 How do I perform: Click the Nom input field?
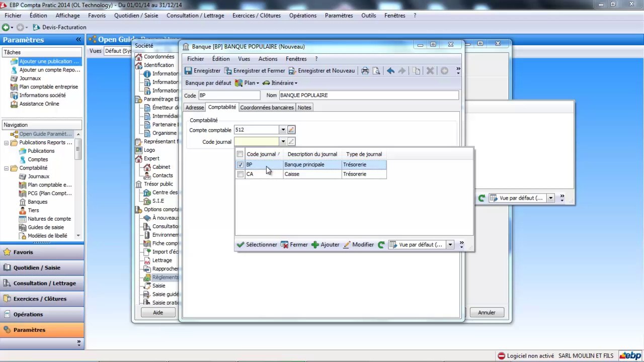(368, 95)
